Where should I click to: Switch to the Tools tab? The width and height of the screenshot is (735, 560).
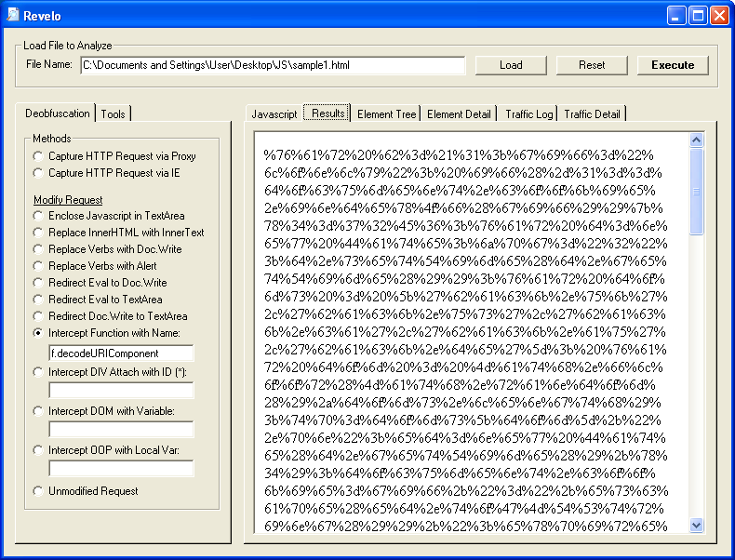coord(114,113)
